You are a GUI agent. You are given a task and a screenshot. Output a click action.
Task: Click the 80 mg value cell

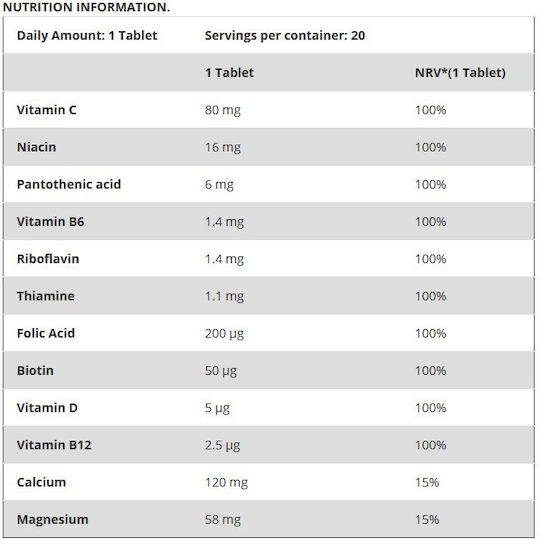(x=223, y=110)
